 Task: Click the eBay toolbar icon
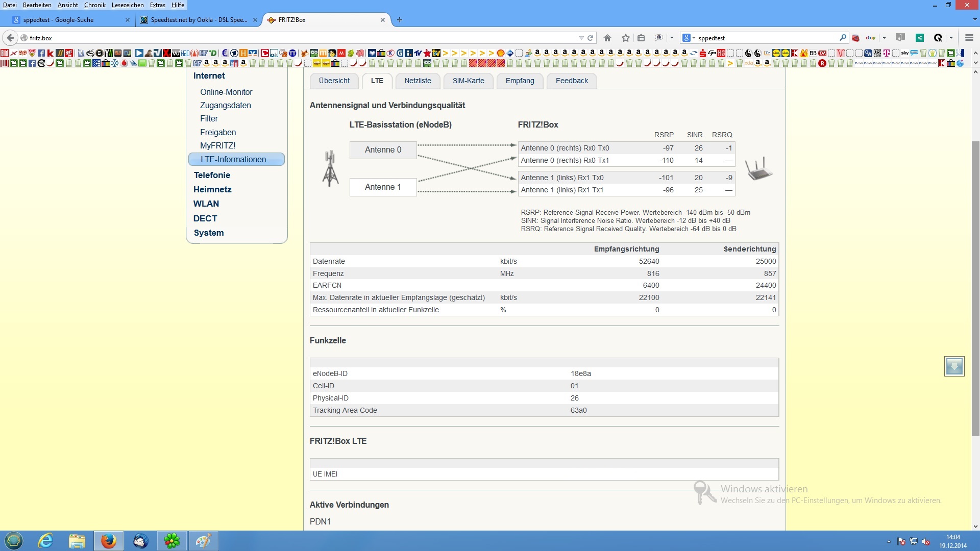(871, 38)
